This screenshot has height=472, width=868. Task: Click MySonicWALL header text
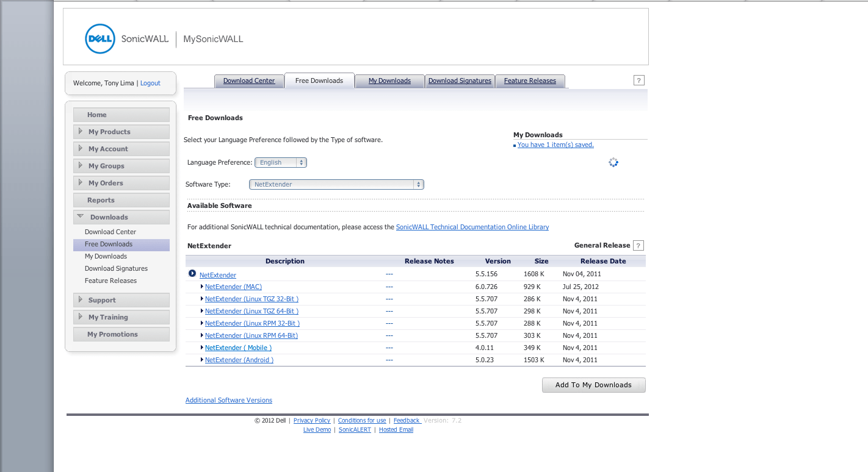pyautogui.click(x=213, y=39)
